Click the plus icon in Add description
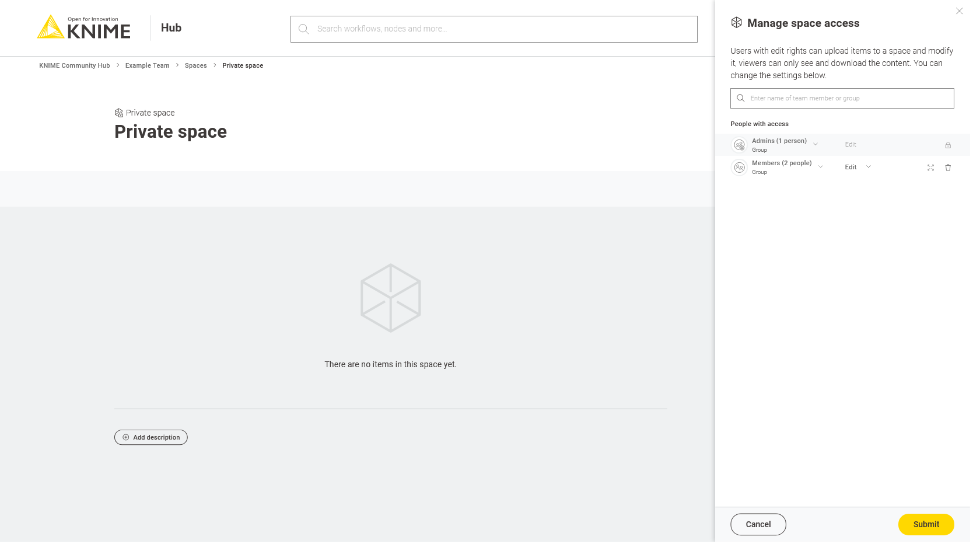This screenshot has width=980, height=547. [x=126, y=437]
